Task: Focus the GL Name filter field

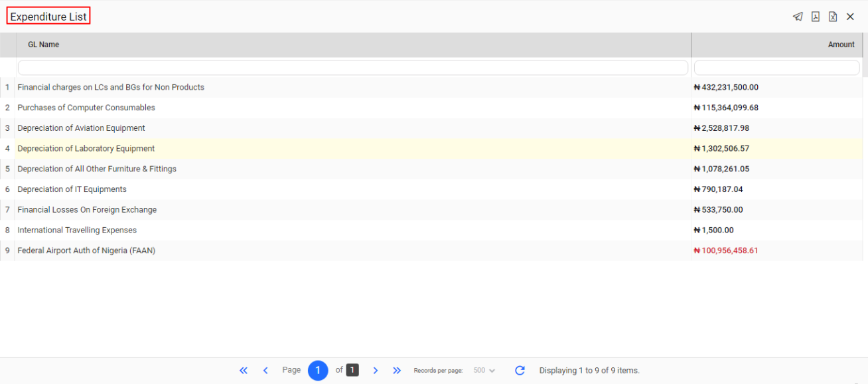Action: (353, 68)
